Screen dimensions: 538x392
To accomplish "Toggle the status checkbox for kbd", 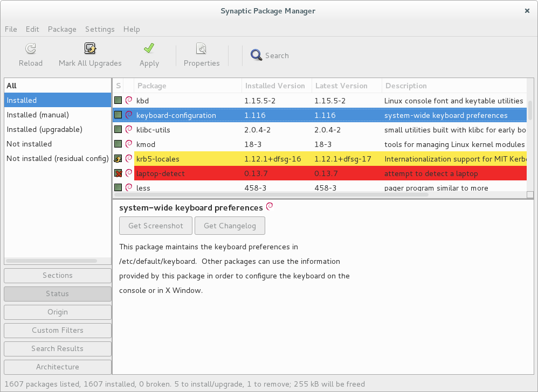I will tap(118, 100).
